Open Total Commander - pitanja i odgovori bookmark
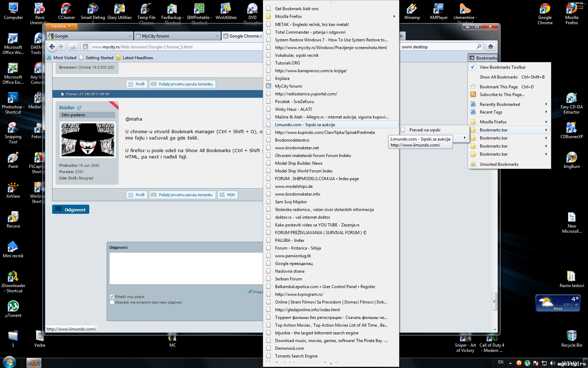 [331, 32]
